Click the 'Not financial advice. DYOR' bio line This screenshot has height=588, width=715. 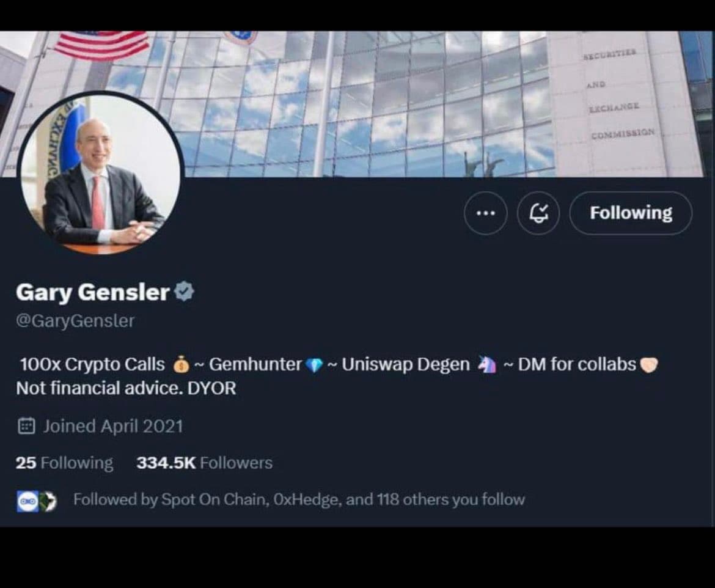coord(126,388)
